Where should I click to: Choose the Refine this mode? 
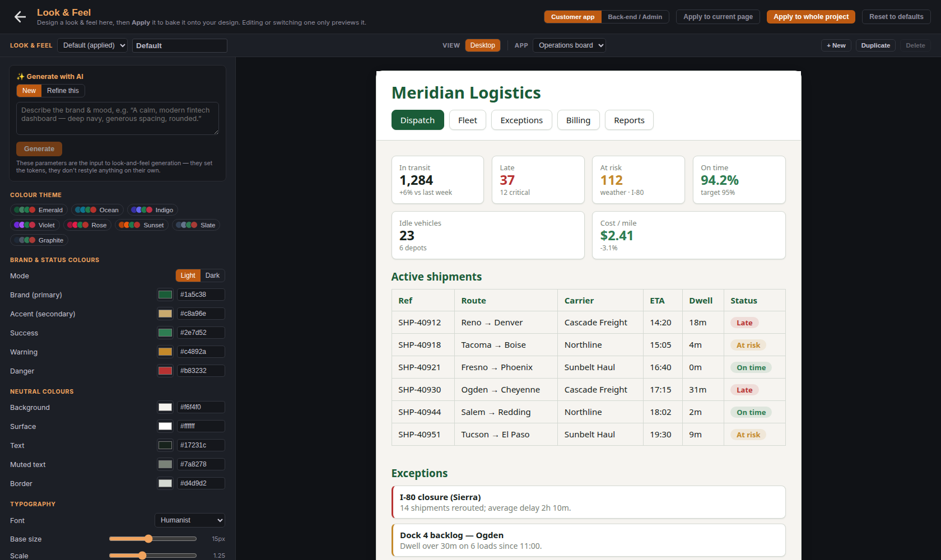(x=63, y=91)
